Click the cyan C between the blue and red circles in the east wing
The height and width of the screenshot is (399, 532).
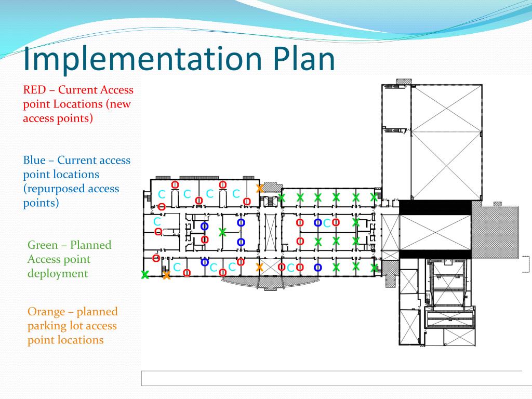coord(327,223)
